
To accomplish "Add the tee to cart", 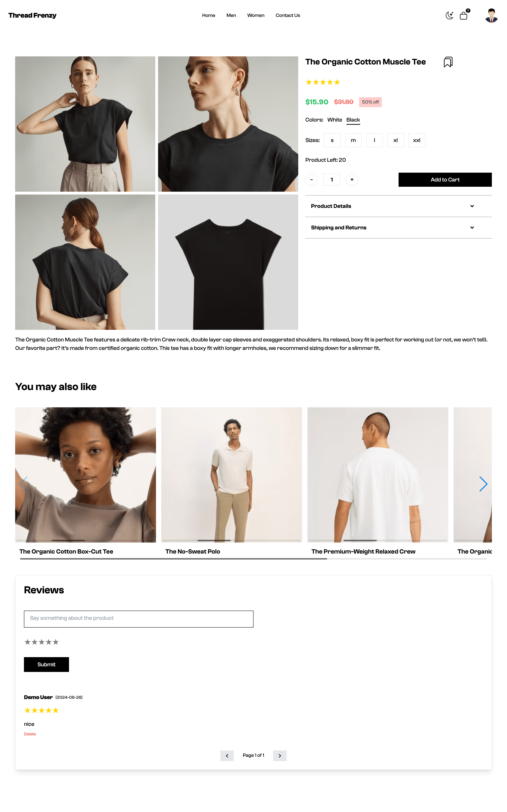I will tap(445, 180).
